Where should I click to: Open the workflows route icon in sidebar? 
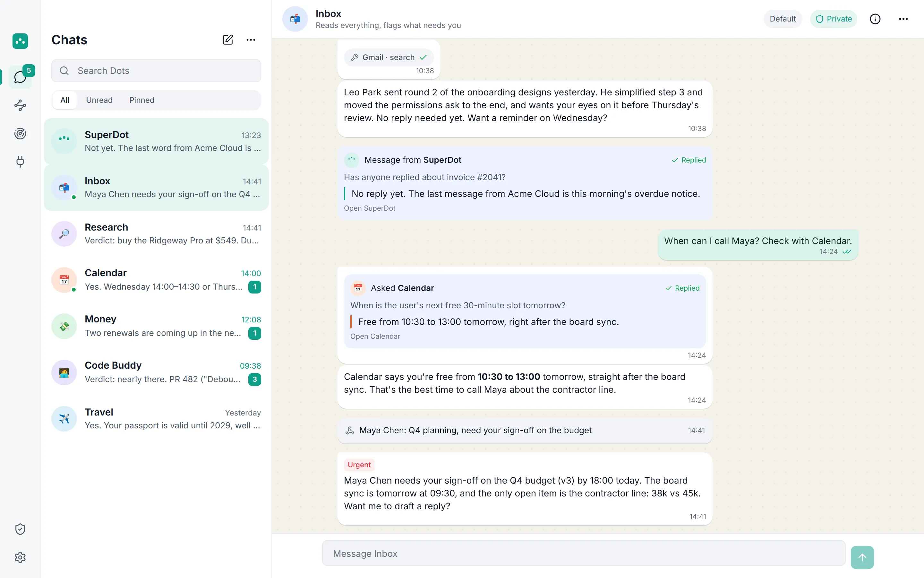pyautogui.click(x=20, y=106)
